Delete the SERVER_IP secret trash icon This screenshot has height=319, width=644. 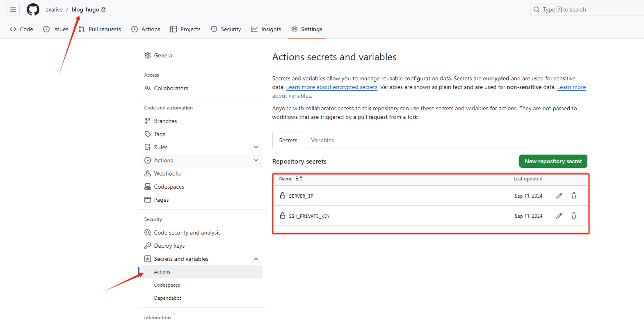573,196
